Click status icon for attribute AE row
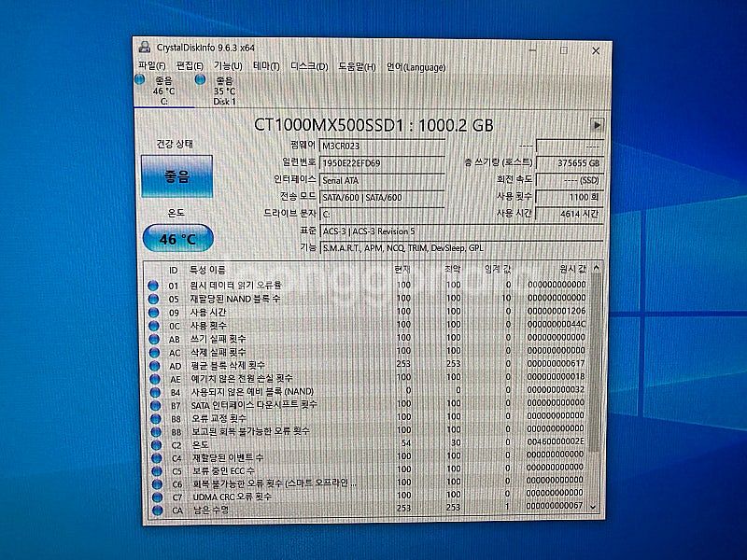 click(155, 379)
